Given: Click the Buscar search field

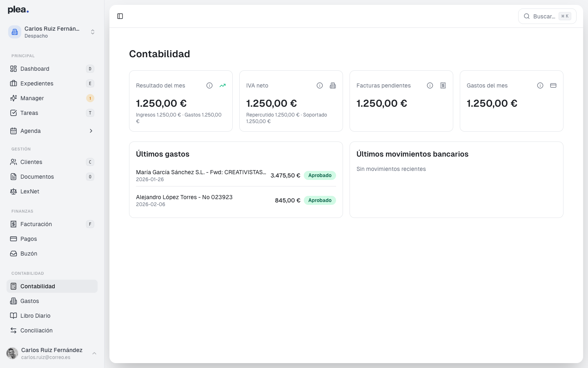Looking at the screenshot, I should pyautogui.click(x=547, y=16).
